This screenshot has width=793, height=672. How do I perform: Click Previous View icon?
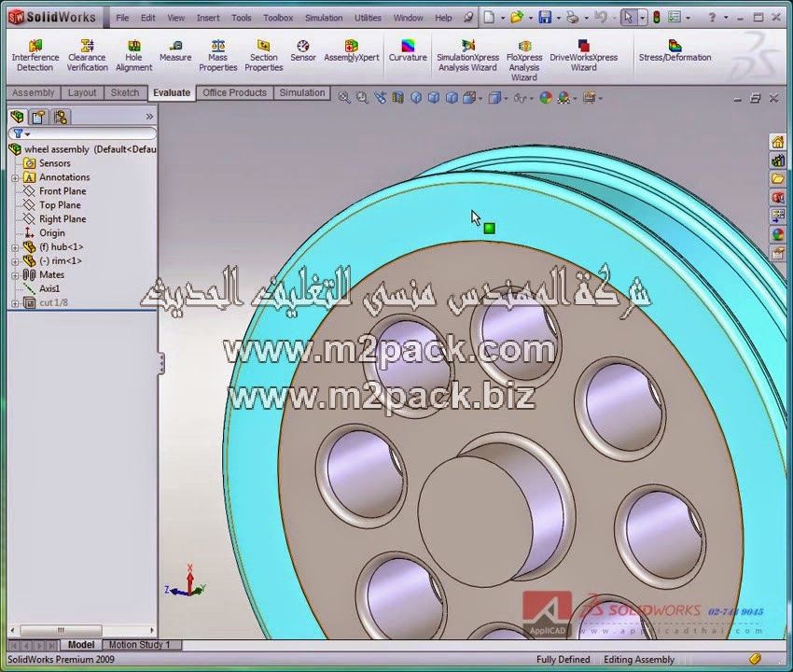(380, 98)
